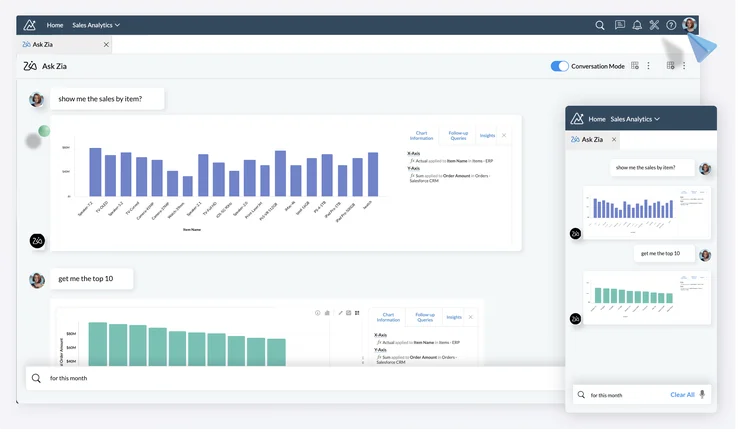Open Follow-up Queries tab of top 10 chart

pyautogui.click(x=425, y=318)
